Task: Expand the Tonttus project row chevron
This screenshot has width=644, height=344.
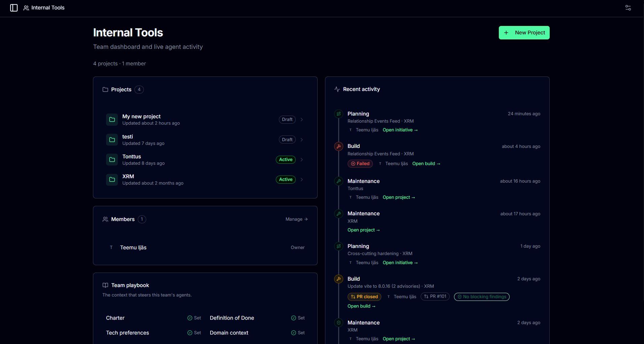Action: click(302, 160)
